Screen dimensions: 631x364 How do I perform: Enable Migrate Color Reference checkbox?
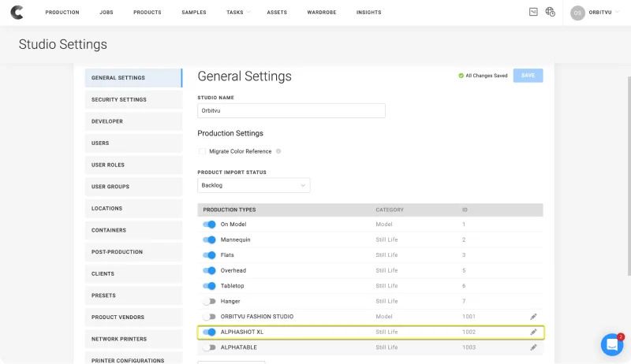pyautogui.click(x=203, y=151)
